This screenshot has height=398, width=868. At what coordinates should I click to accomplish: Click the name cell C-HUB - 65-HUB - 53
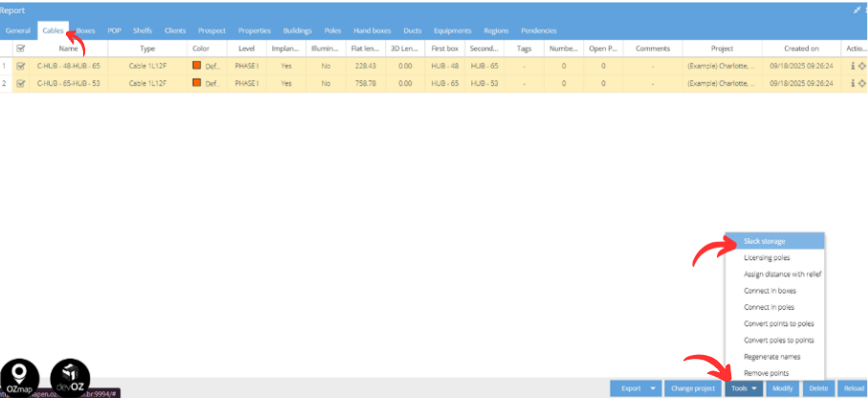tap(69, 84)
